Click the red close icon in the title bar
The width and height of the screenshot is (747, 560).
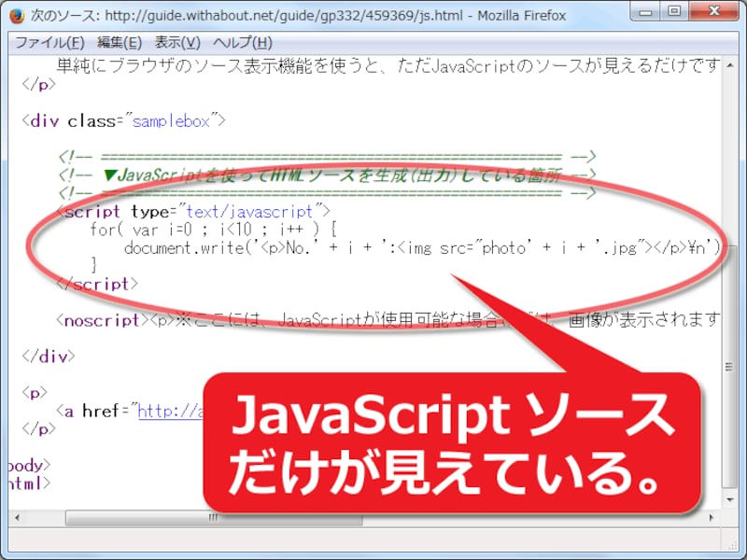point(713,12)
